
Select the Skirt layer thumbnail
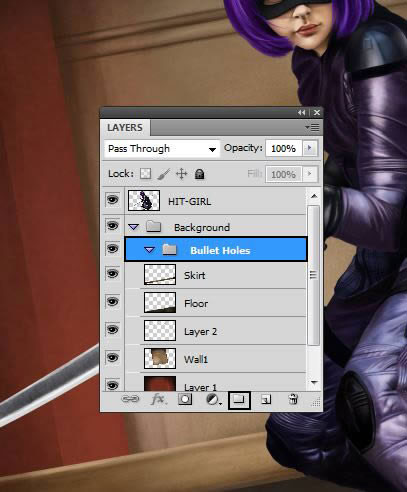coord(160,274)
